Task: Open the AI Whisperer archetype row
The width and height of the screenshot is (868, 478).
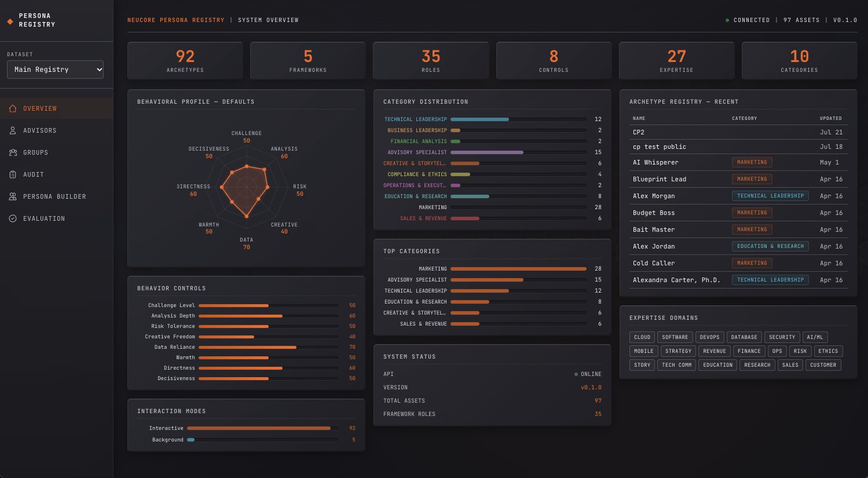Action: 738,162
